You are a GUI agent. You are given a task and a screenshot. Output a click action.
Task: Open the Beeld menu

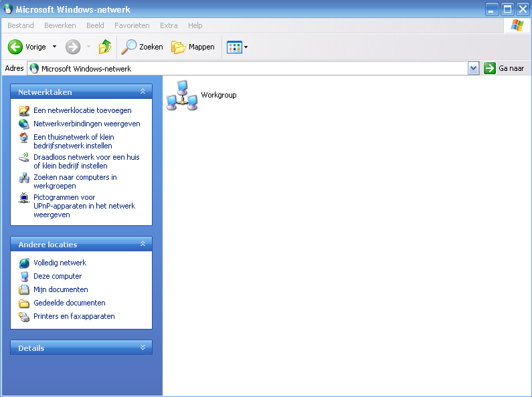[x=95, y=25]
